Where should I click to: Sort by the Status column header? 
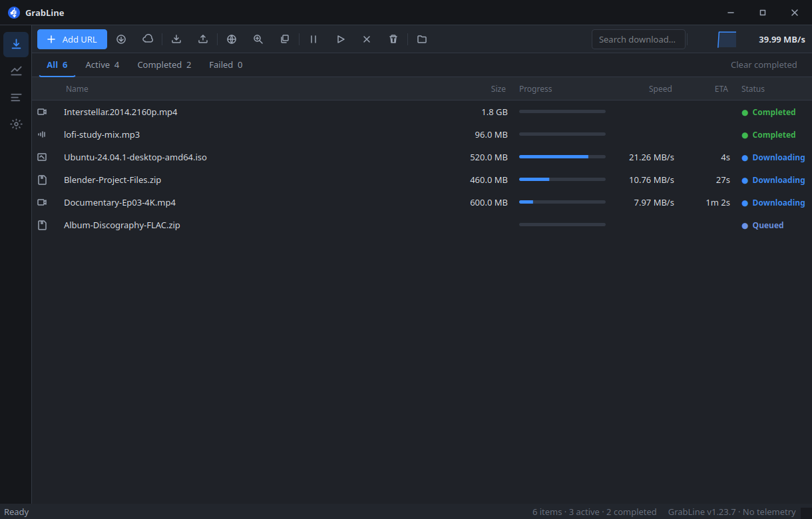[753, 89]
